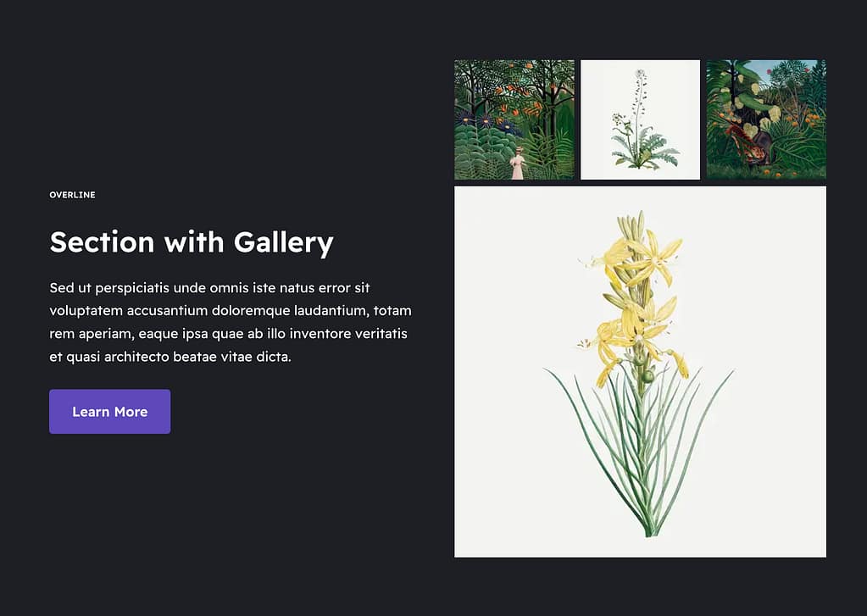The height and width of the screenshot is (616, 867).
Task: Click the paragraph line starting 'rem aperiam'
Action: (229, 334)
